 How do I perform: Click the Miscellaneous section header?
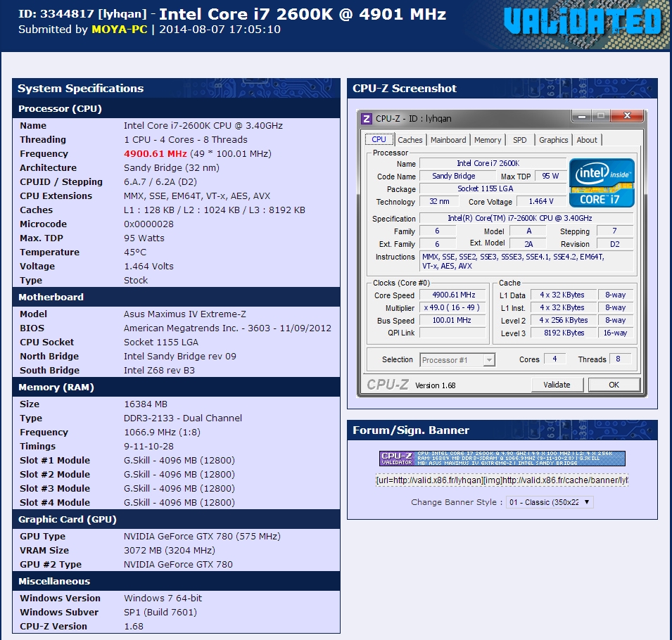coord(176,582)
